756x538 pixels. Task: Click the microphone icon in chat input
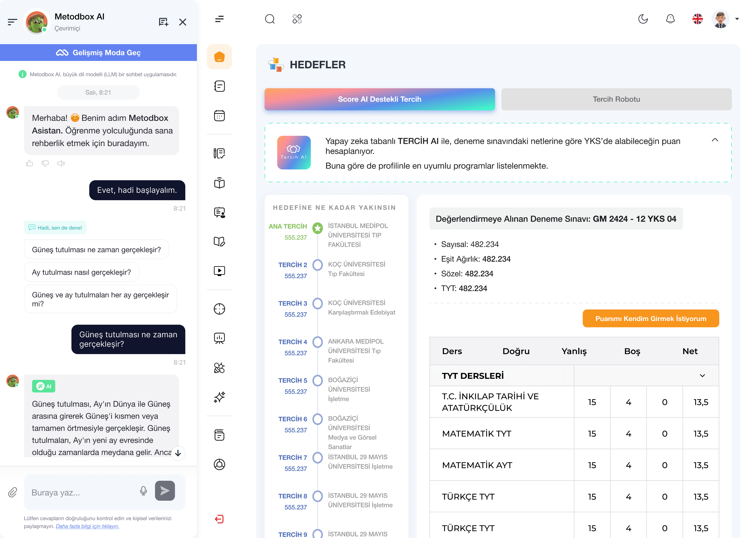[143, 491]
